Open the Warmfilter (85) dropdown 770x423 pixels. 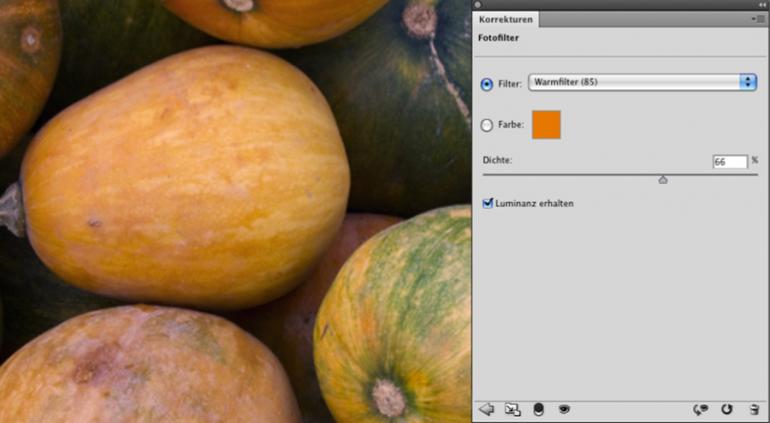click(x=642, y=83)
